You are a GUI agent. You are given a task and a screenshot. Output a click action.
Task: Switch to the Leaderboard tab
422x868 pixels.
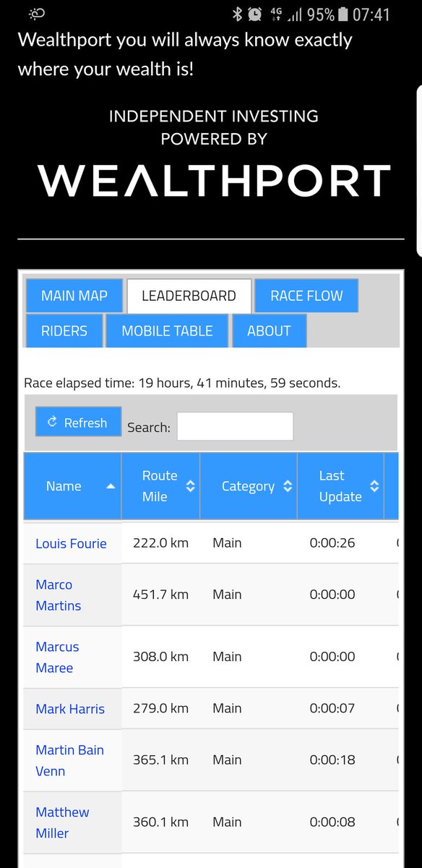click(189, 296)
